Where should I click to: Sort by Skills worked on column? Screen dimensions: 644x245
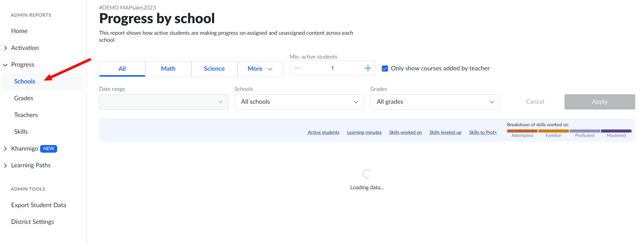point(405,132)
